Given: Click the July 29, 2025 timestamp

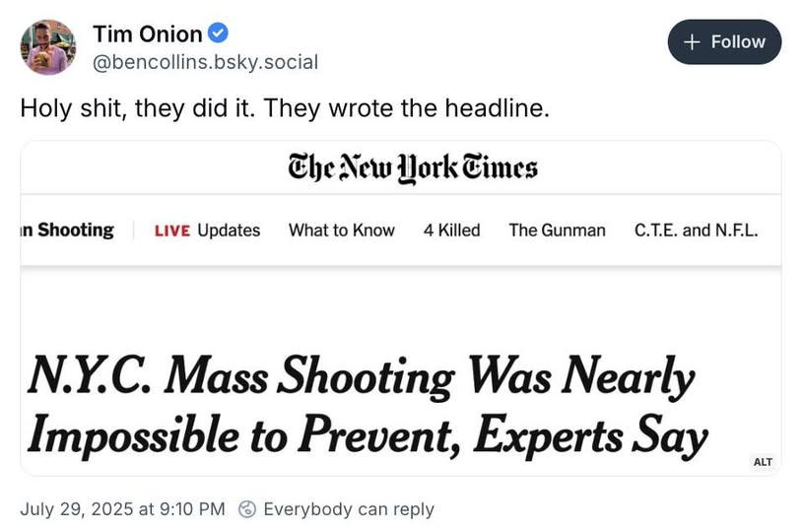Looking at the screenshot, I should coord(122,509).
